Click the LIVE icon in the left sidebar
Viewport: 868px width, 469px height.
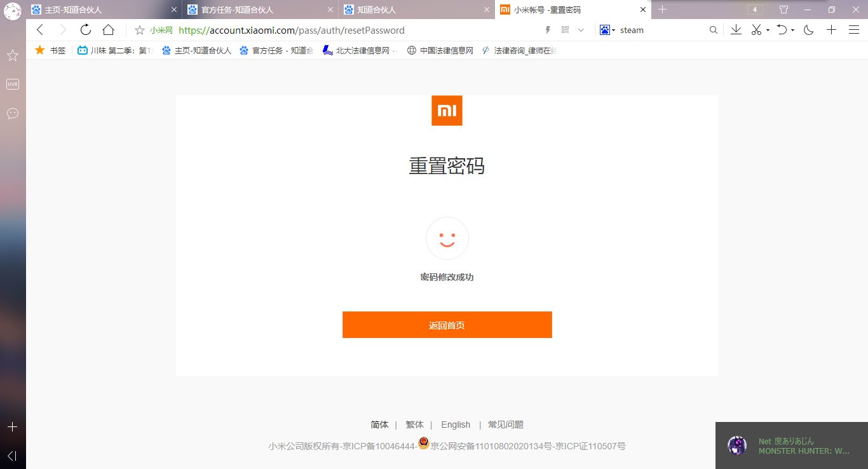13,83
